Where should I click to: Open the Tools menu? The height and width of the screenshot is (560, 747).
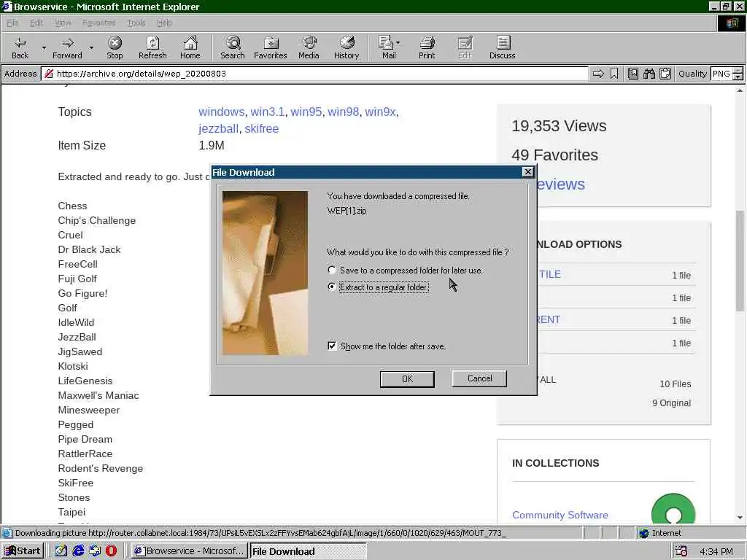click(136, 23)
